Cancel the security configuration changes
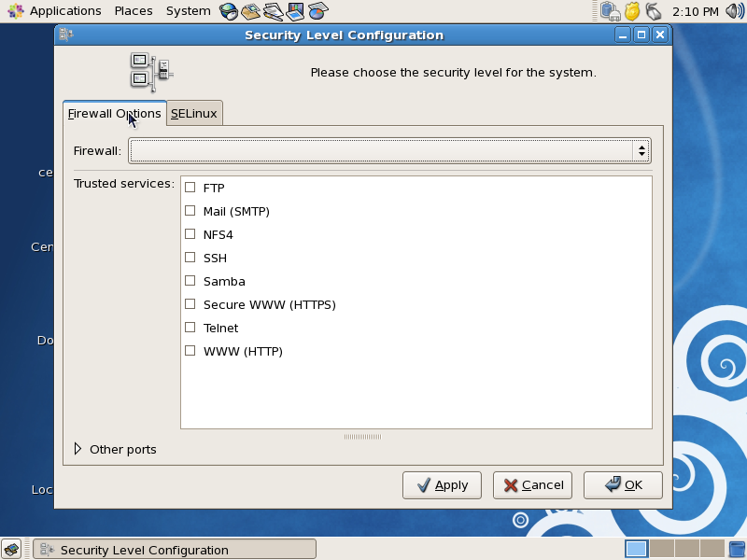 [532, 484]
